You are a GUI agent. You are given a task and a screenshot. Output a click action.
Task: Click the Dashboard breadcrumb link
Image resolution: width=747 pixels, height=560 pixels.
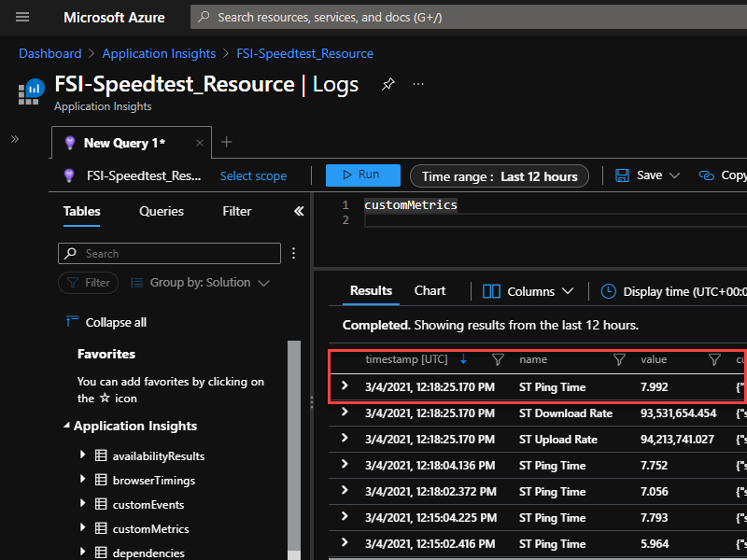coord(49,53)
